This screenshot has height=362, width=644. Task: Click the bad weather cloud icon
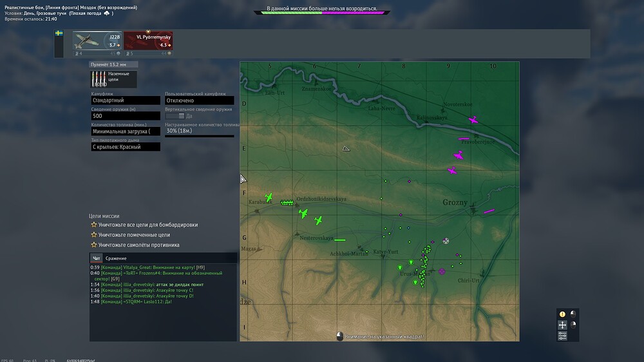tap(107, 13)
